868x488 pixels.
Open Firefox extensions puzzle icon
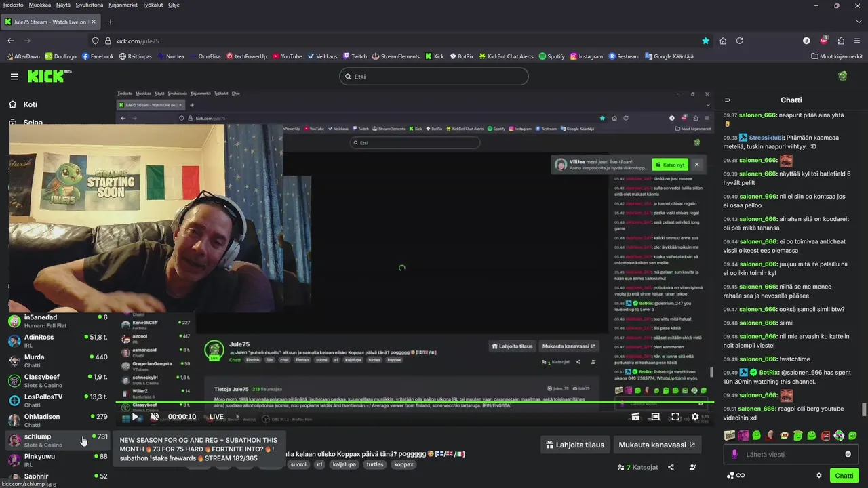pyautogui.click(x=841, y=41)
